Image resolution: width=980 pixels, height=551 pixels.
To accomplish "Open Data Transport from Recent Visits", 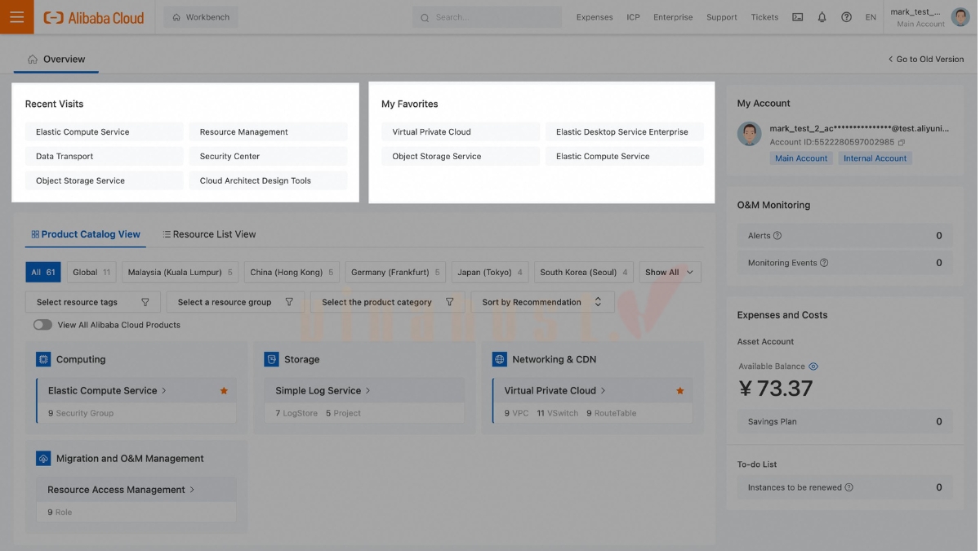I will click(x=104, y=156).
